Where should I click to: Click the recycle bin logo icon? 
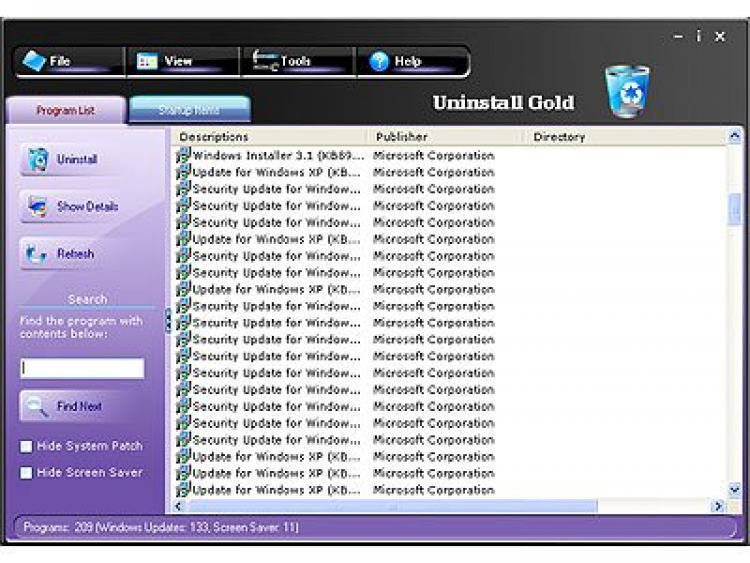627,91
